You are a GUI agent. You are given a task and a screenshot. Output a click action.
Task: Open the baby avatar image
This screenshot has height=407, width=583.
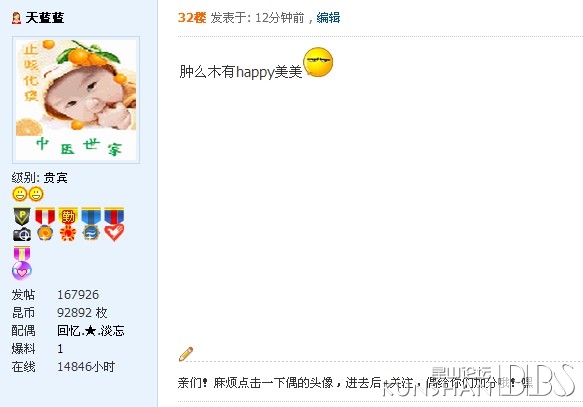coord(76,100)
